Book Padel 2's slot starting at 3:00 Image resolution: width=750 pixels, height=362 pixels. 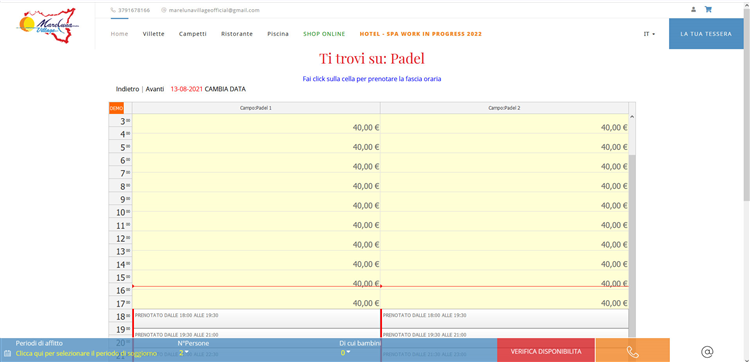coord(505,124)
